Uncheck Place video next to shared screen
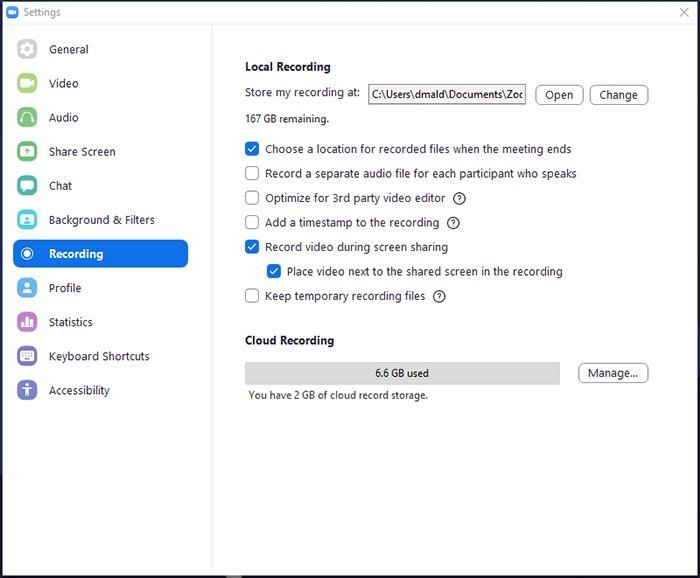700x578 pixels. (x=274, y=271)
